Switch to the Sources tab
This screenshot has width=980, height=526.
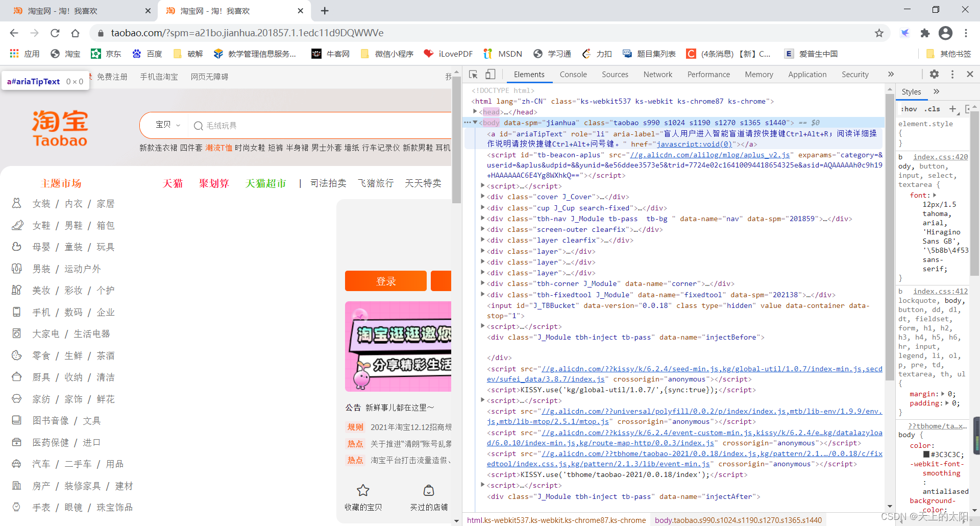click(615, 75)
